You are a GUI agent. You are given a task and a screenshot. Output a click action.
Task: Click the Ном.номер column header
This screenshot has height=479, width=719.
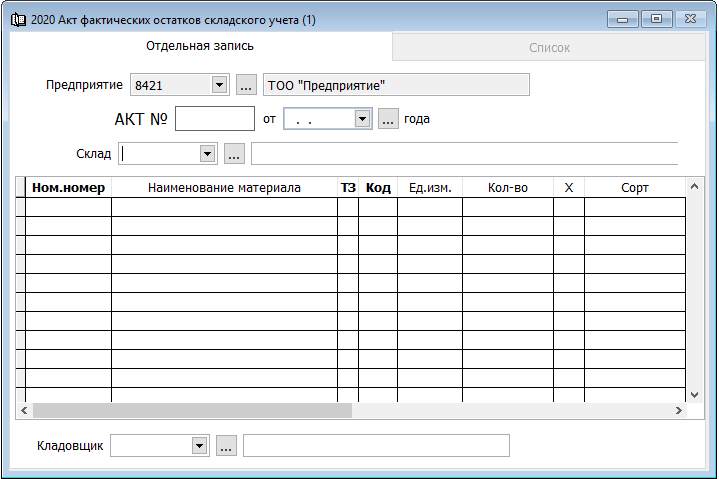[68, 188]
